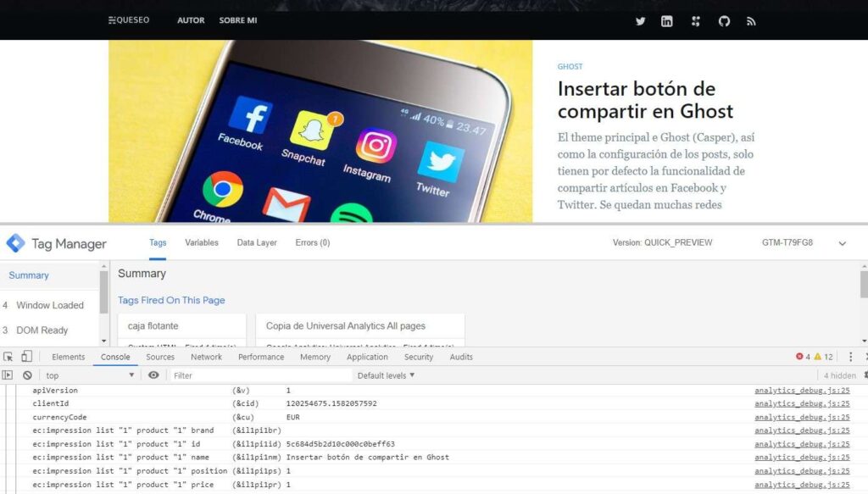Toggle the device toolbar icon
This screenshot has width=868, height=494.
pos(26,357)
